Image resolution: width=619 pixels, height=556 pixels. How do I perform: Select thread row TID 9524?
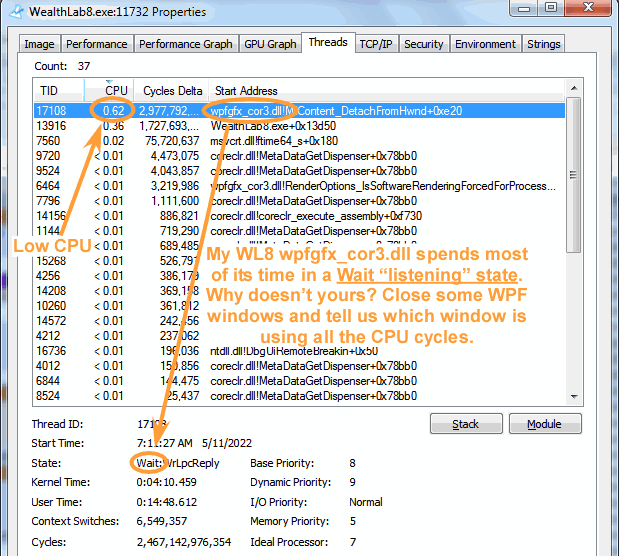point(299,171)
